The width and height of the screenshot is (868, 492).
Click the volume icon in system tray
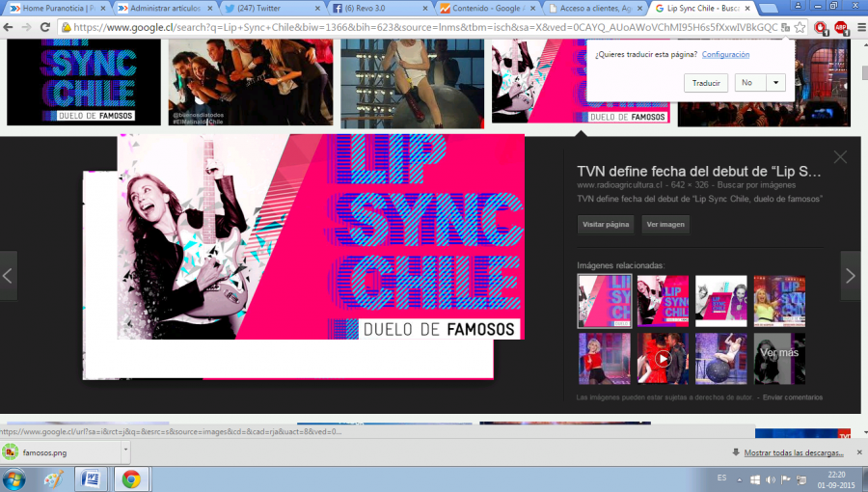771,479
